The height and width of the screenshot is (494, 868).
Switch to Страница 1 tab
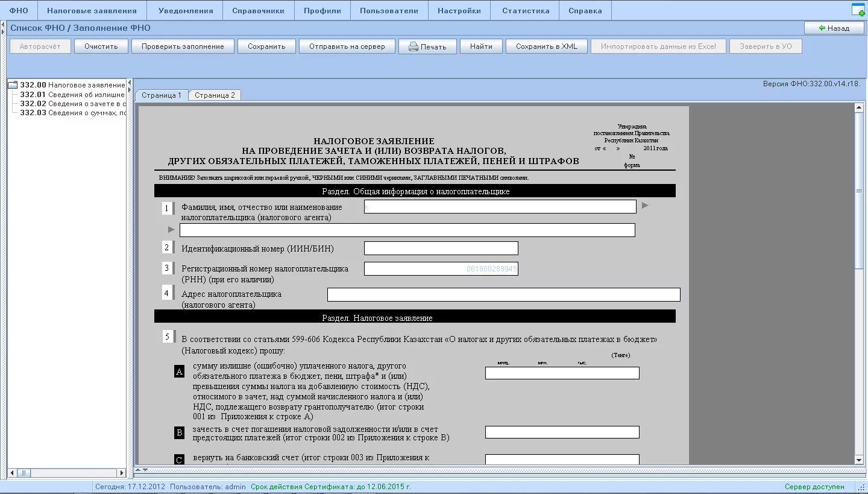click(162, 95)
